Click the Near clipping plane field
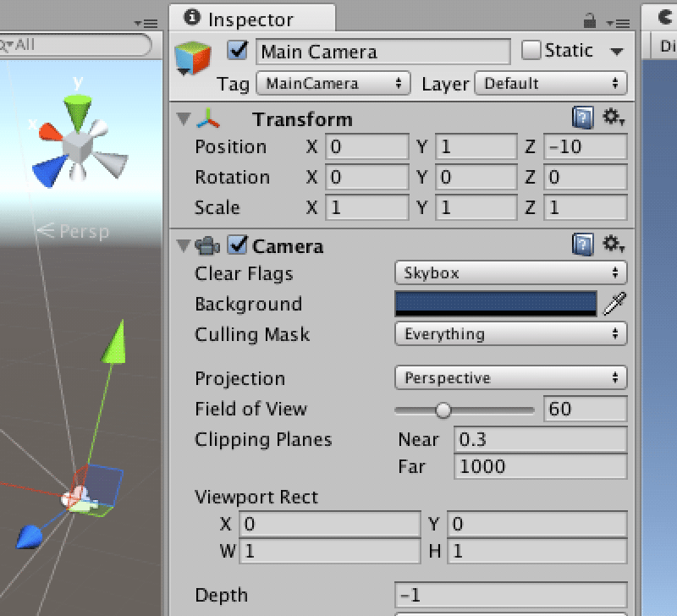 click(541, 439)
